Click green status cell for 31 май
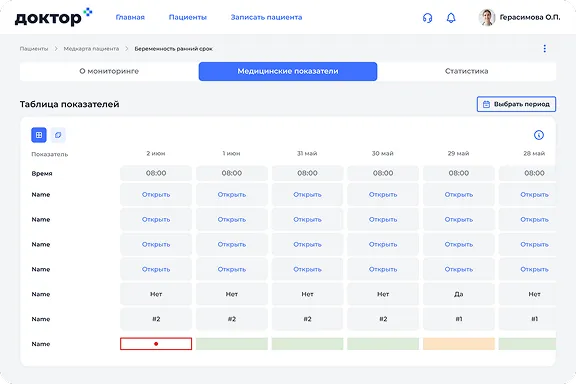This screenshot has width=576, height=384. [307, 344]
